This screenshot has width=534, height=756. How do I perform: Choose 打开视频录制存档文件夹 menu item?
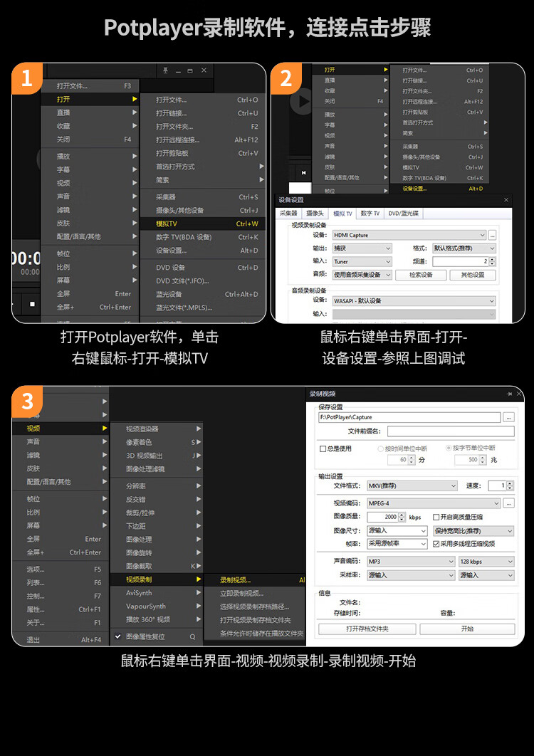[x=255, y=620]
